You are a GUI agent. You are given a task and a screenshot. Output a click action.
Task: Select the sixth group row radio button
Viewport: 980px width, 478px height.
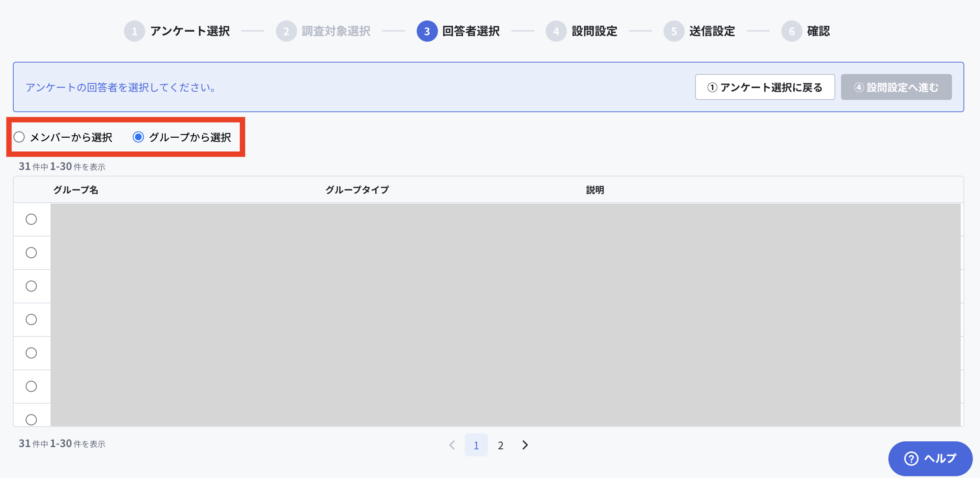click(x=31, y=387)
